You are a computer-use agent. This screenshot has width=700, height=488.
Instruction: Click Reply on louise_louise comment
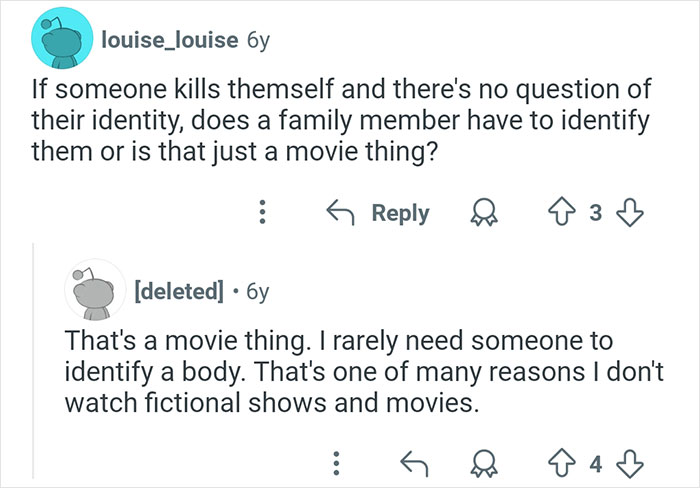[380, 213]
